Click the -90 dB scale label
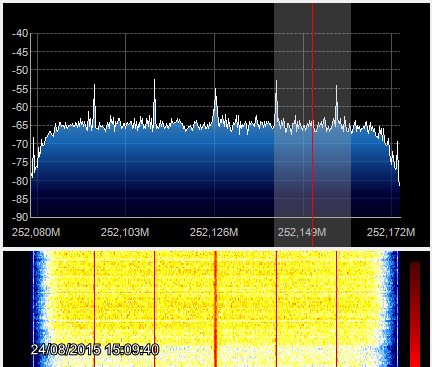This screenshot has width=432, height=367. pos(20,217)
